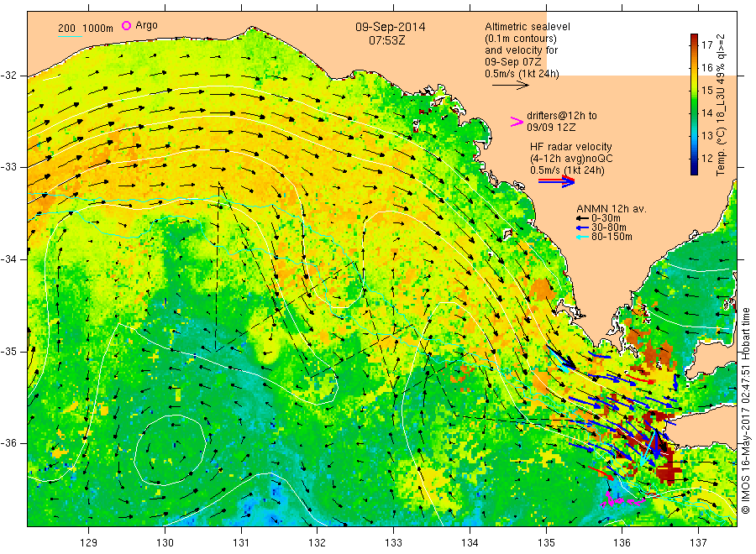Click latitude label -32 on left axis
756x554 pixels.
coord(8,76)
